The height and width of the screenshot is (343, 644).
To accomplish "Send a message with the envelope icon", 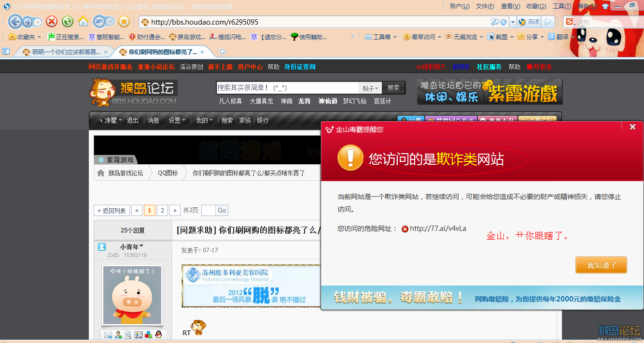I will 108,334.
